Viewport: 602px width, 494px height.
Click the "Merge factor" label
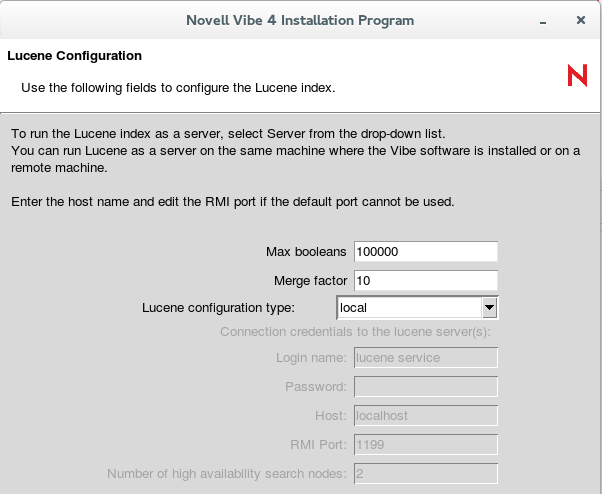point(310,280)
